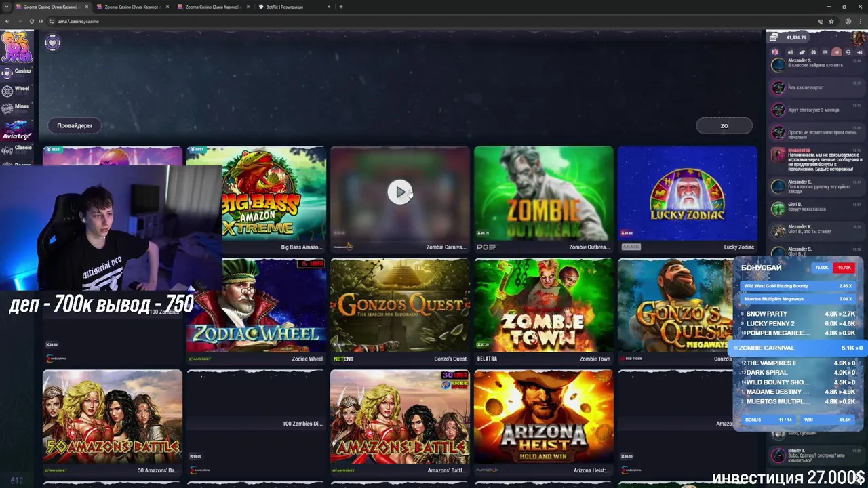This screenshot has width=868, height=488.
Task: Open the Casino section in sidebar
Action: tap(16, 72)
